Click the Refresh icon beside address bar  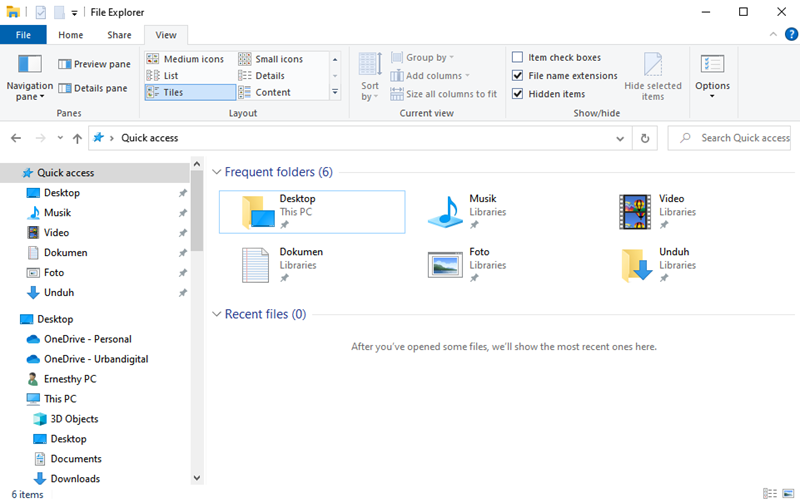coord(646,138)
